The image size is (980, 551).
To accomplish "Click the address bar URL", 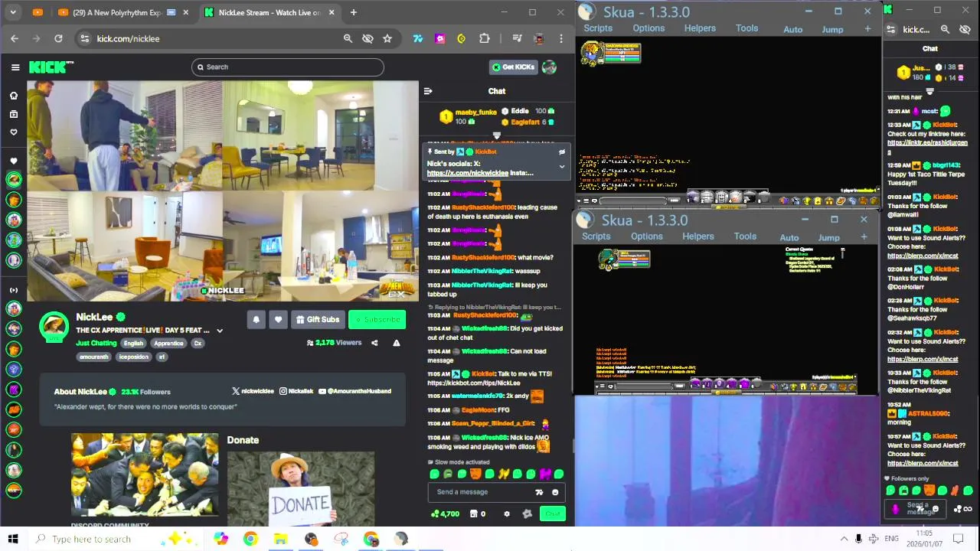I will click(x=128, y=38).
